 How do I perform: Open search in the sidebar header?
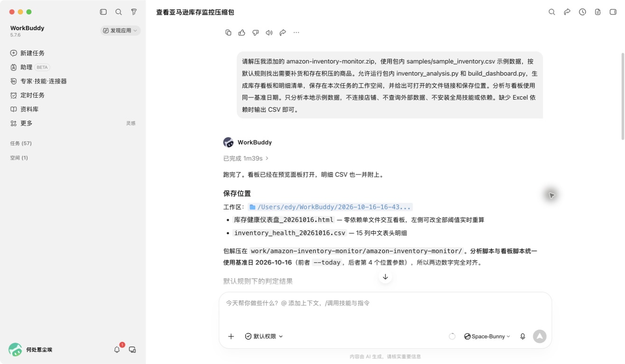(119, 12)
